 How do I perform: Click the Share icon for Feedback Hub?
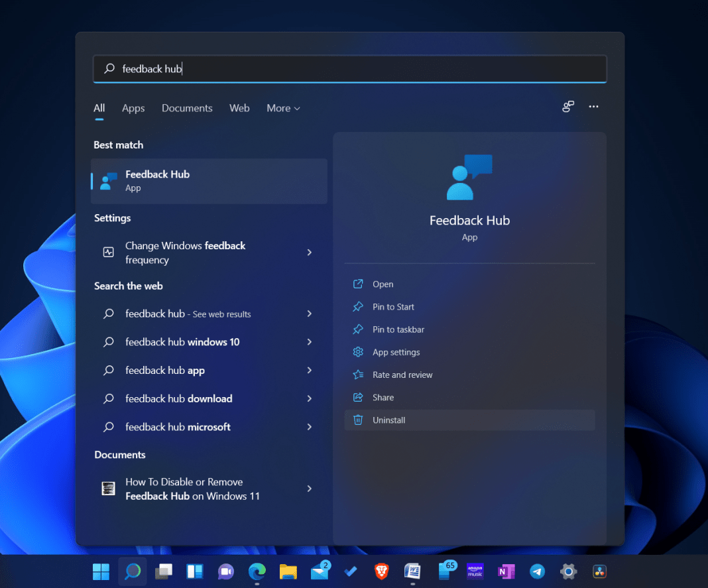[359, 397]
